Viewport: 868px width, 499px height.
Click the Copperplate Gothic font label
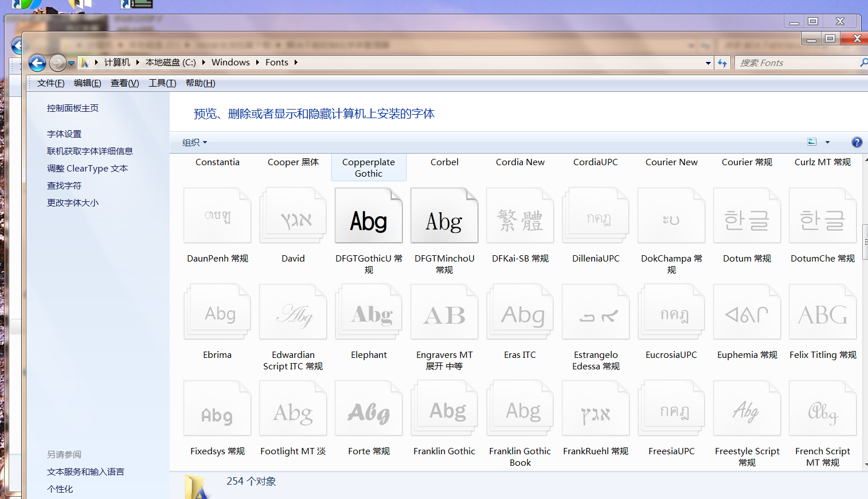point(369,167)
